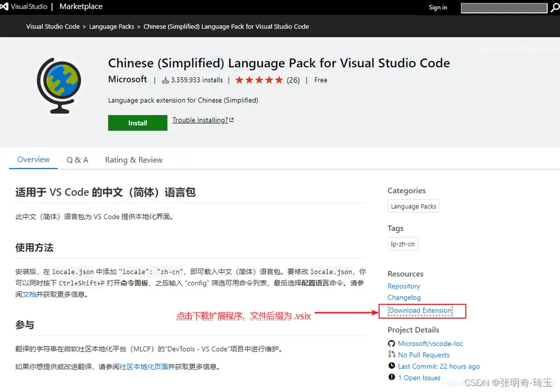Click the lp-zh-cn tag

point(403,244)
